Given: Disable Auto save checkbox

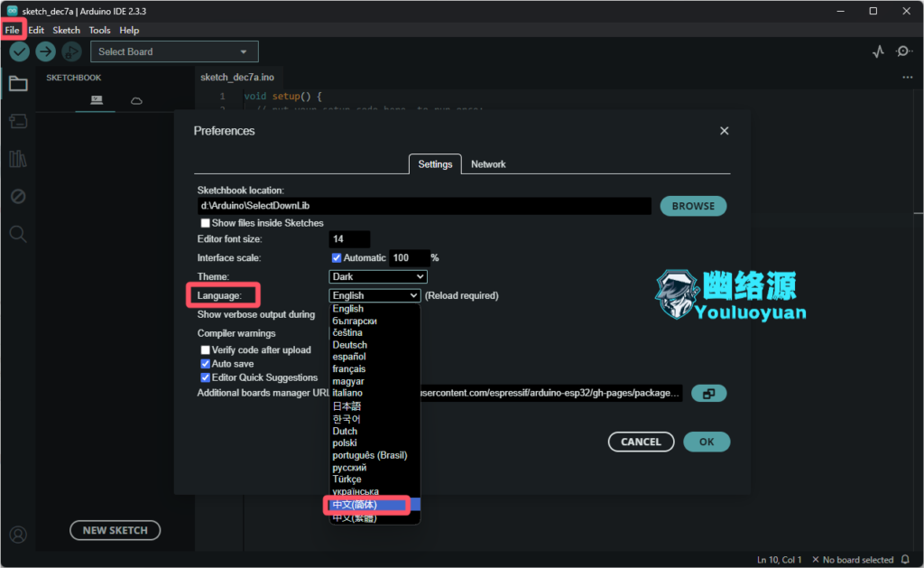Looking at the screenshot, I should 205,364.
